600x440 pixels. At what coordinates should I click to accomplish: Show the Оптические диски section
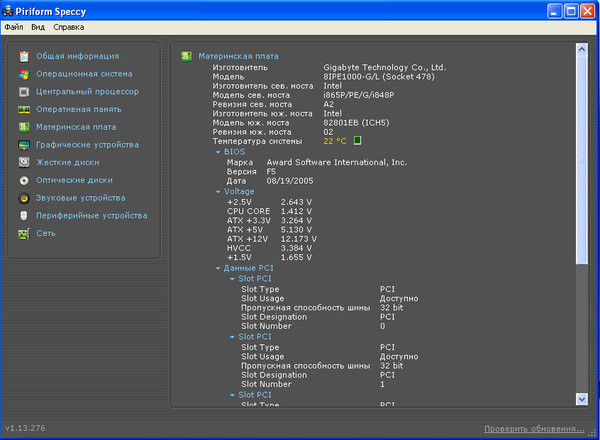(x=74, y=180)
